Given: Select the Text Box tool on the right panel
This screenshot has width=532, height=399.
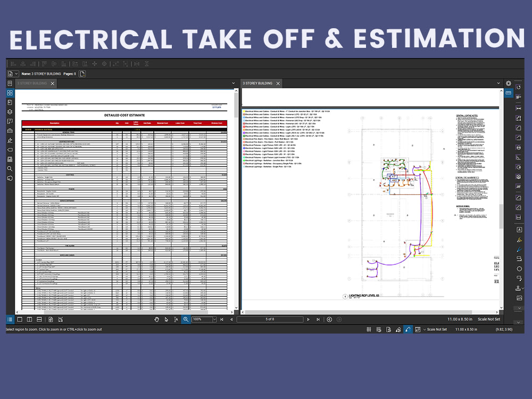Looking at the screenshot, I should coord(518,230).
